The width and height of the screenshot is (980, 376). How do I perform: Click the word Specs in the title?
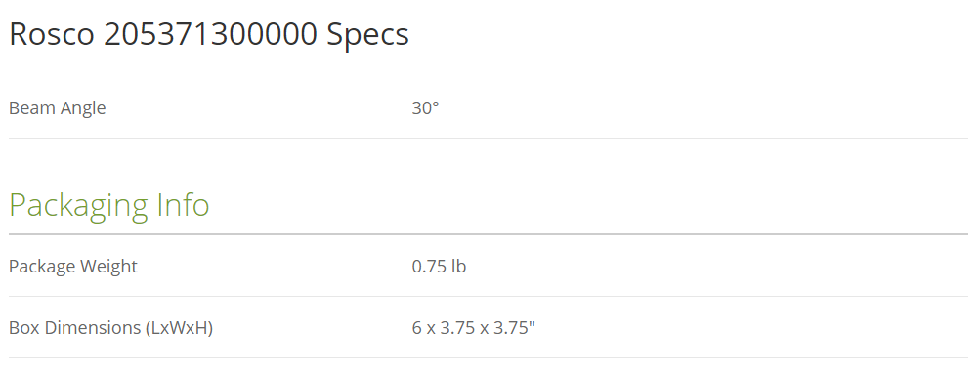click(368, 36)
